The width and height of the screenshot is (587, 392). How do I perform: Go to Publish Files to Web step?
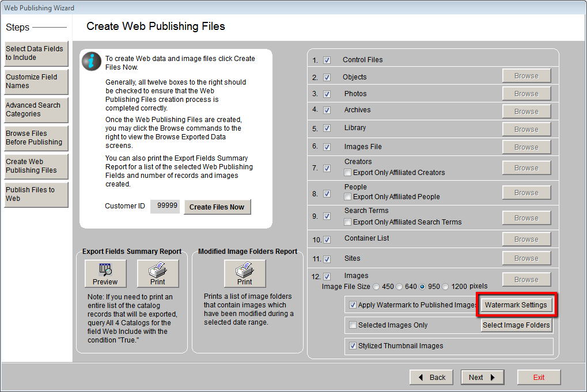(36, 195)
